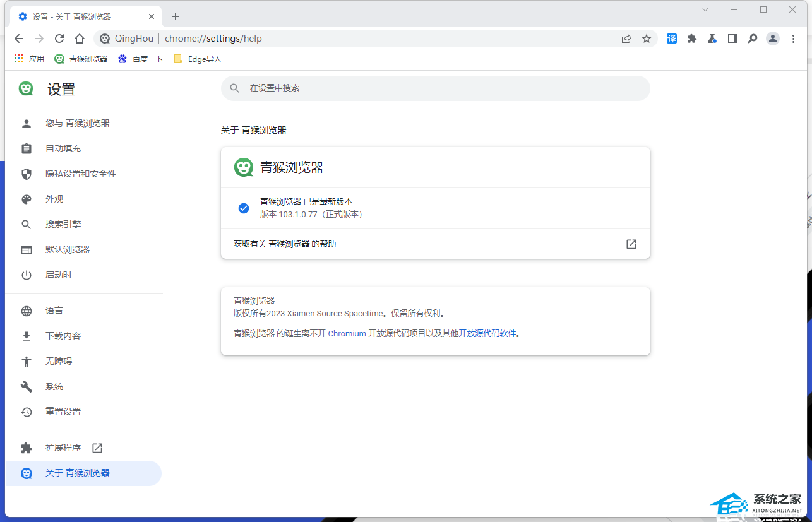Viewport: 812px width, 522px height.
Task: Click the forward navigation arrow
Action: click(39, 39)
